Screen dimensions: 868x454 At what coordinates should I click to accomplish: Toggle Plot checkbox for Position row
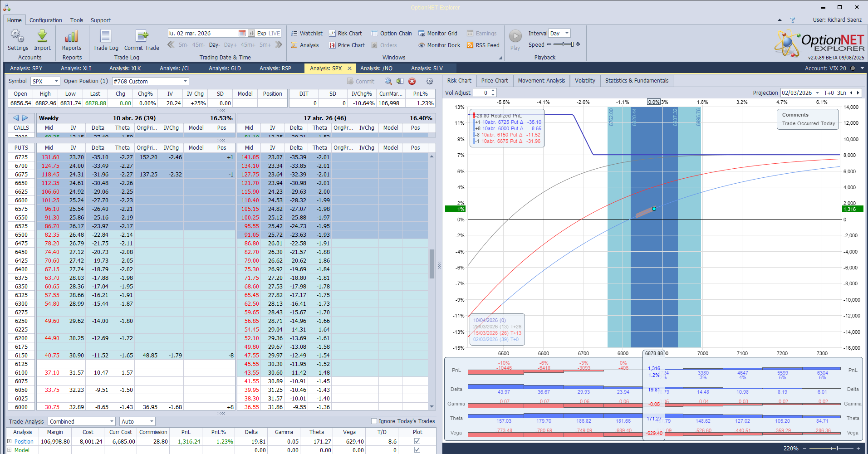coord(417,441)
